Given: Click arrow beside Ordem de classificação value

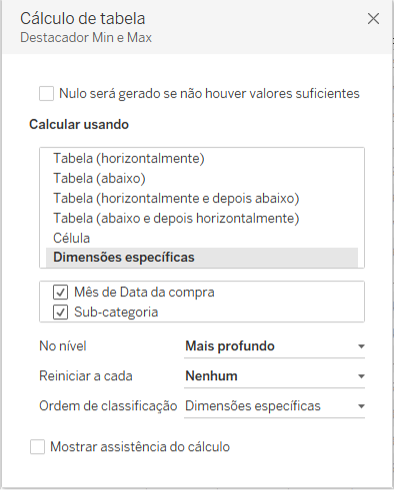Looking at the screenshot, I should click(x=361, y=407).
